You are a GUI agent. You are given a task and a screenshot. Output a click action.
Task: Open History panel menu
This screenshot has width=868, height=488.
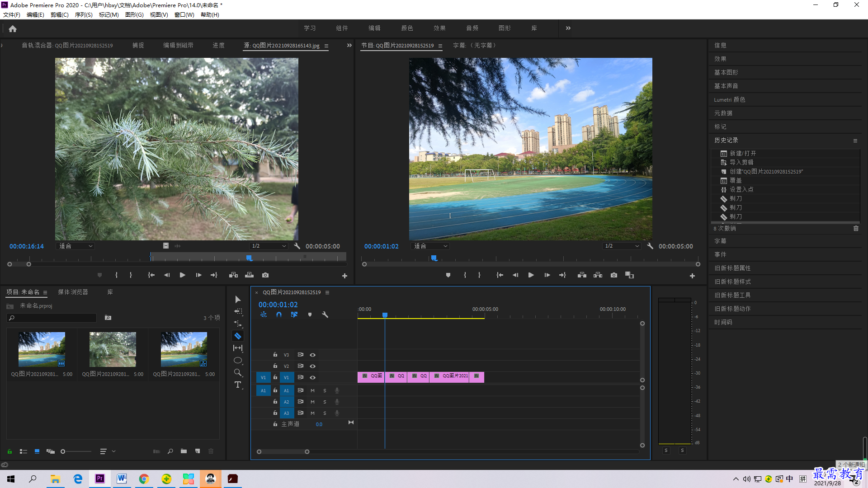click(855, 141)
